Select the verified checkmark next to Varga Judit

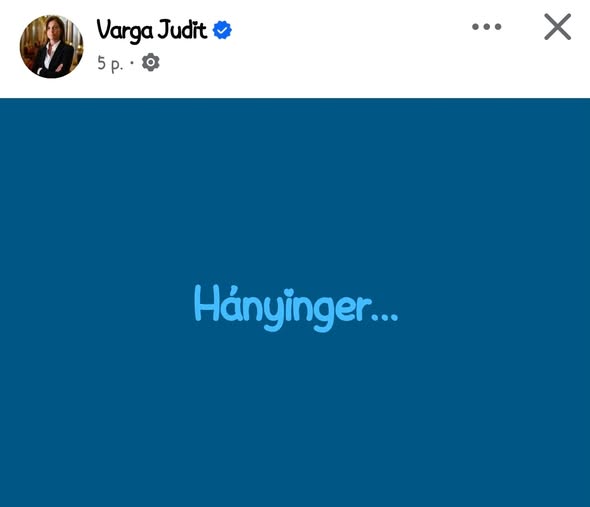[x=222, y=30]
